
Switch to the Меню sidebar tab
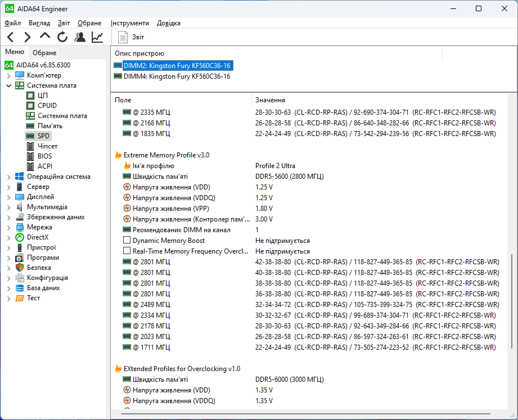click(15, 52)
